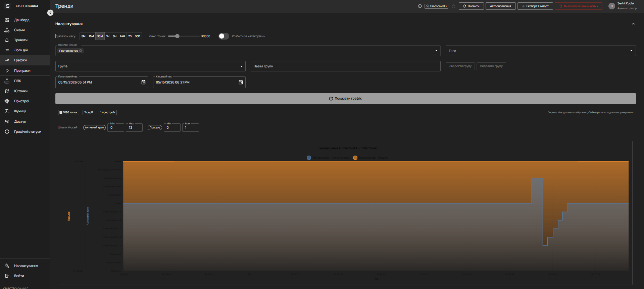Screen dimensions: 644x289
Task: Open the Логи дій list icon
Action: click(7, 50)
